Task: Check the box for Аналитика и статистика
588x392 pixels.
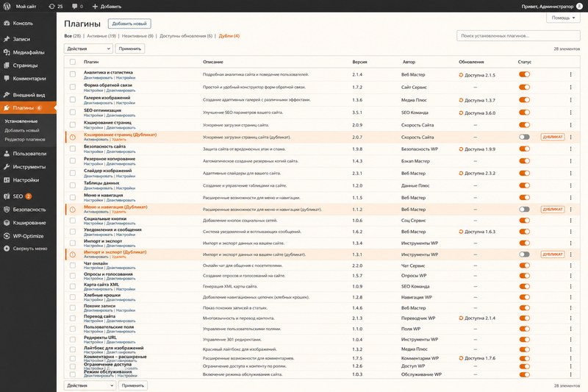Action: 73,74
